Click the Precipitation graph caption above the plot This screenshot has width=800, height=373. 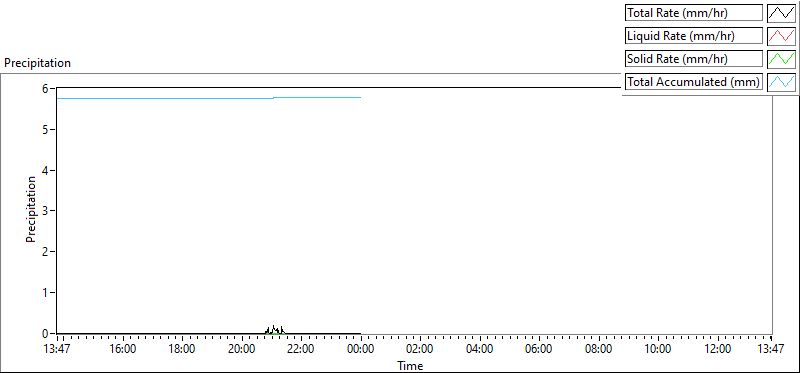pyautogui.click(x=37, y=63)
